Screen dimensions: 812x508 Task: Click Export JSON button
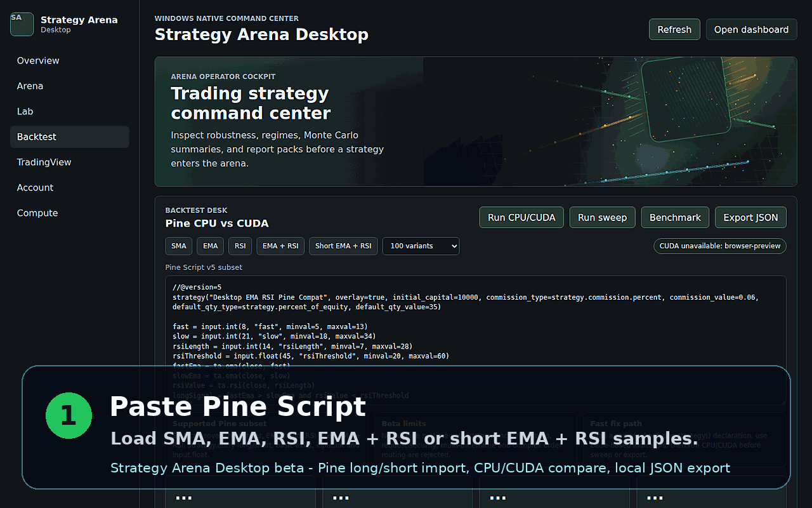point(750,217)
